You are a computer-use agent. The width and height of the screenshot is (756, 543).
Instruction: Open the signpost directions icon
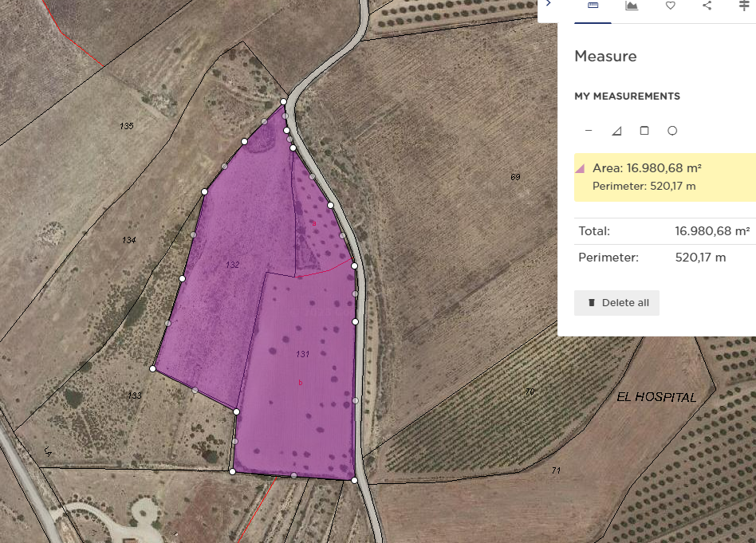[744, 6]
